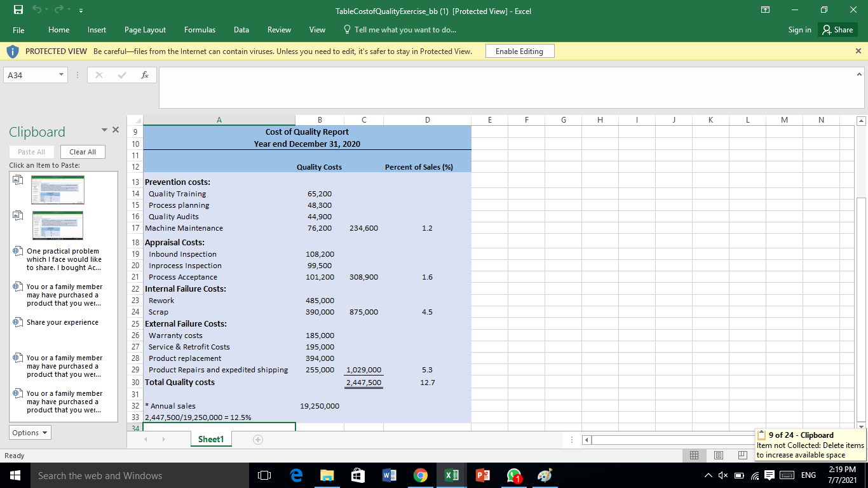Close the Clipboard task pane
Image resolution: width=868 pixels, height=488 pixels.
(115, 130)
